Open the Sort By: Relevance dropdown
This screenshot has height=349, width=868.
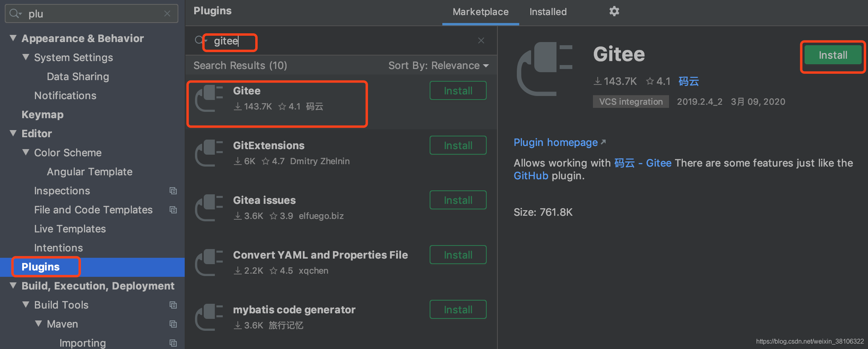[x=438, y=65]
